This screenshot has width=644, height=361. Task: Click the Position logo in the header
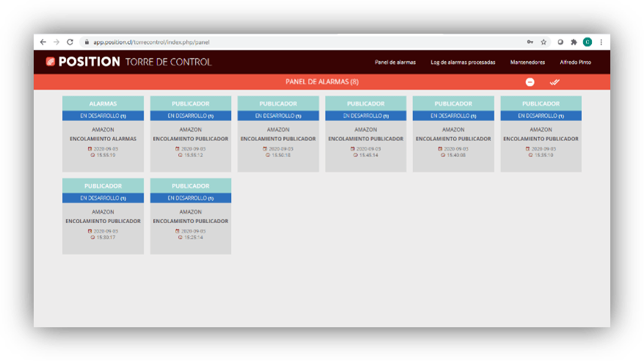tap(83, 62)
